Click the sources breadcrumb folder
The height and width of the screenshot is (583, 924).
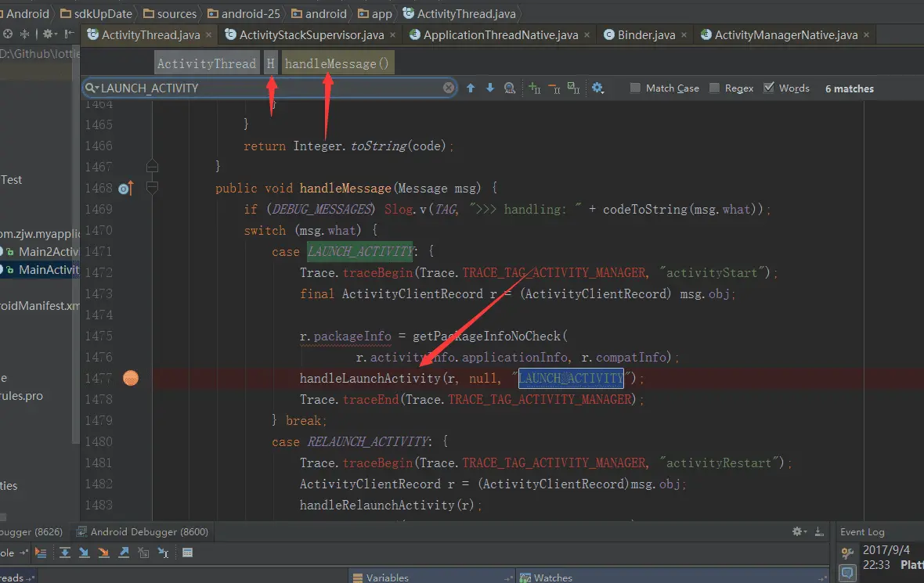[x=170, y=13]
